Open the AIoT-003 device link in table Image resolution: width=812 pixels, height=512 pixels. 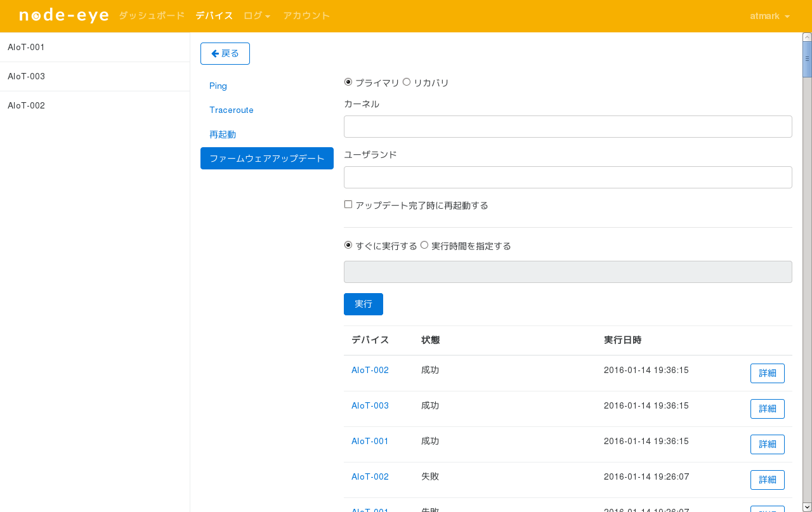[370, 405]
